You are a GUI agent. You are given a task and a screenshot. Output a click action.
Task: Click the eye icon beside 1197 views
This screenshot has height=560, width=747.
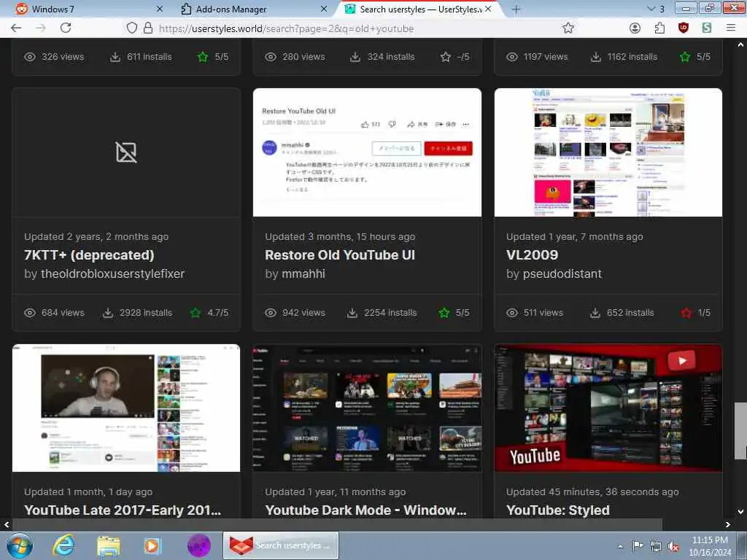[x=511, y=57]
